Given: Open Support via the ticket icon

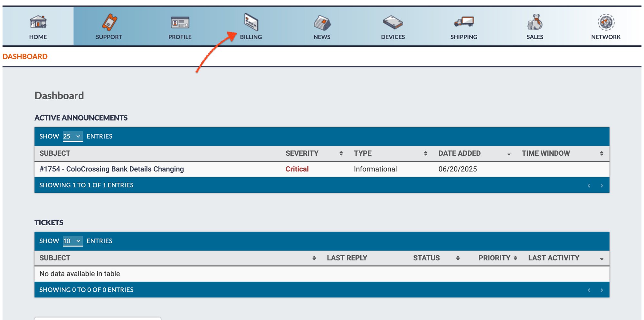Looking at the screenshot, I should (109, 22).
